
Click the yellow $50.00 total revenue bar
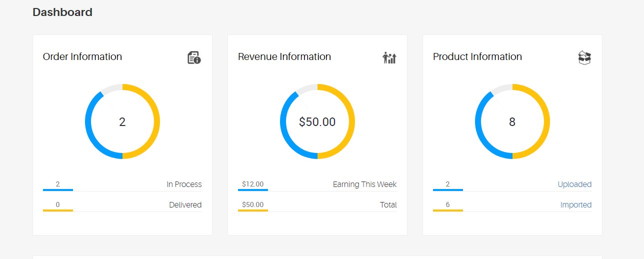click(x=253, y=210)
